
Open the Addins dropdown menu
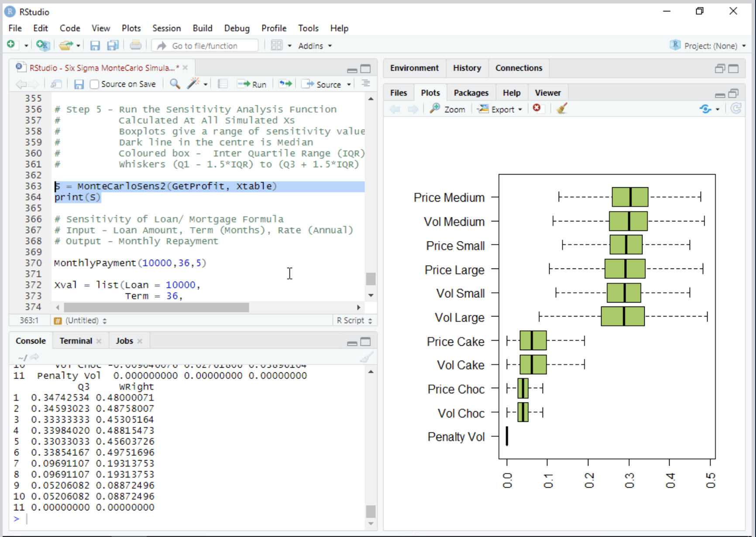click(x=314, y=45)
